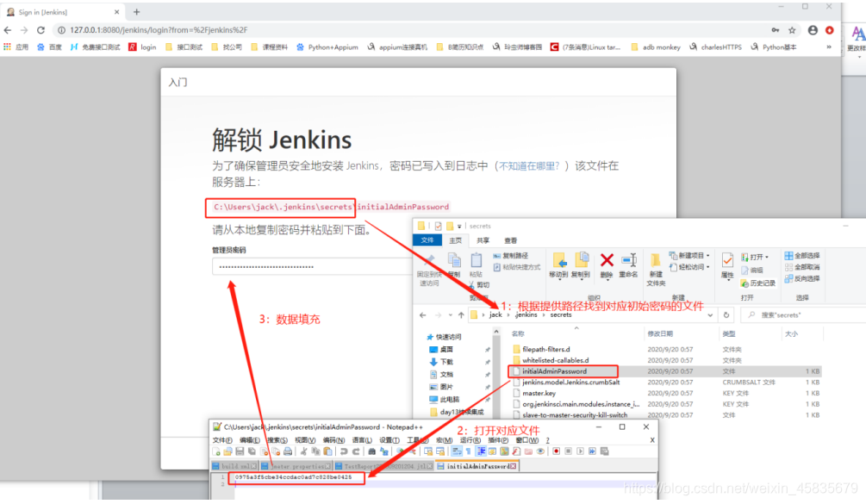The height and width of the screenshot is (504, 866).
Task: Click the Redo arrow in Notepad++ toolbar
Action: pyautogui.click(x=356, y=451)
